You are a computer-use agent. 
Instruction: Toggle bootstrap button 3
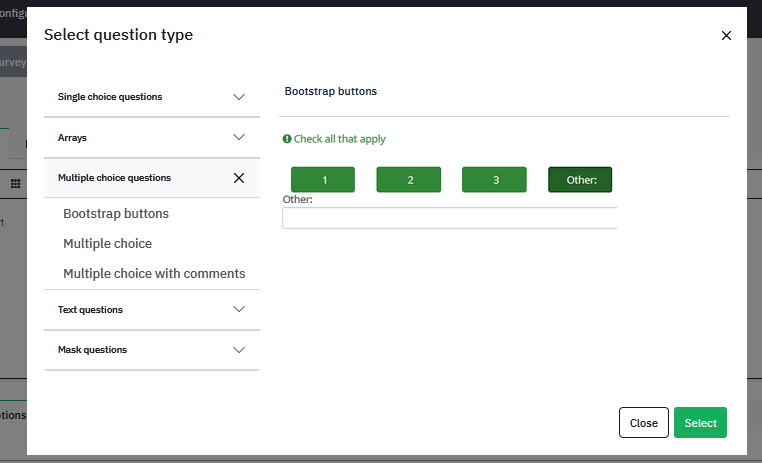[x=494, y=180]
